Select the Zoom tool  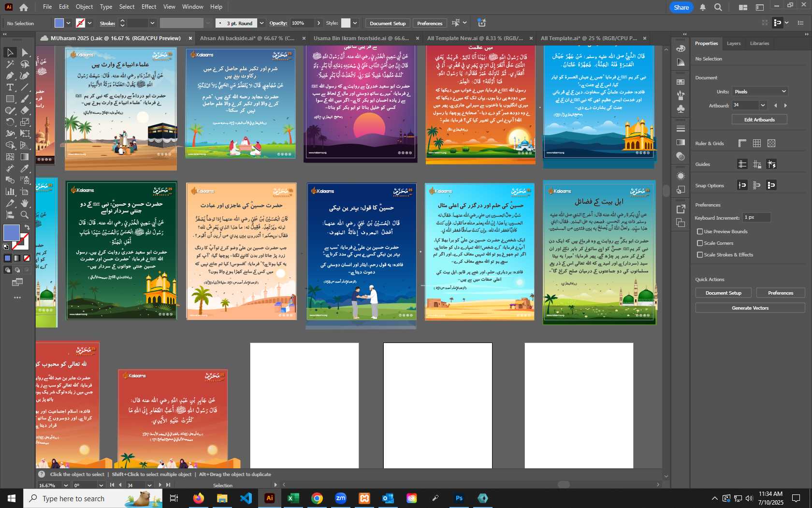coord(25,215)
